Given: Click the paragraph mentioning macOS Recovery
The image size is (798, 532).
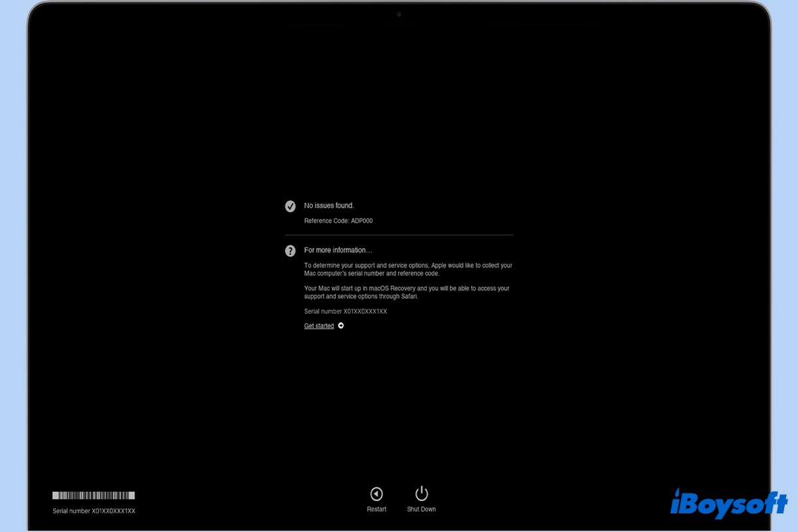Looking at the screenshot, I should coord(406,293).
